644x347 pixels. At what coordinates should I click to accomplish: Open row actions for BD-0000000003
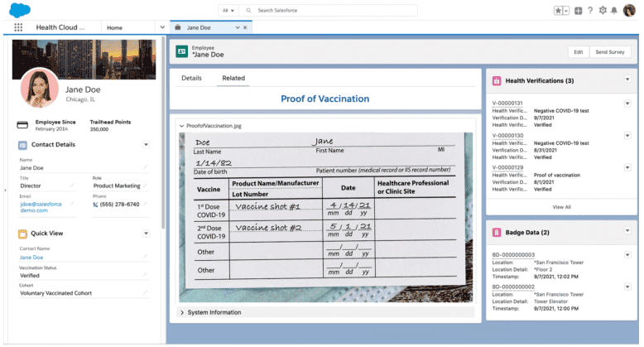click(x=627, y=255)
